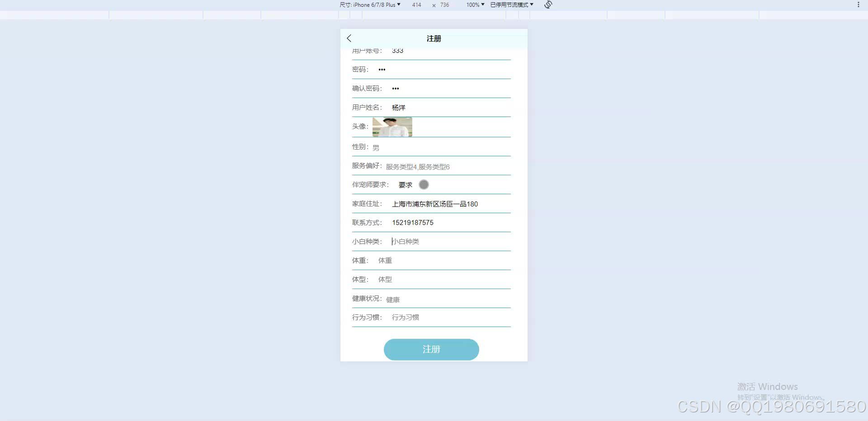Click the 体重 weight input field
This screenshot has height=421, width=868.
click(439, 261)
